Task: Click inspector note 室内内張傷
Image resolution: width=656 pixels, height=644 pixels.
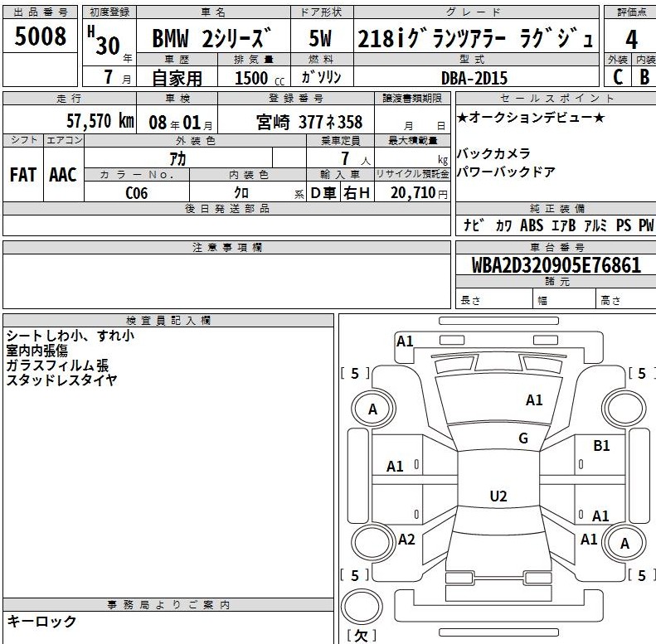Action: (x=36, y=351)
